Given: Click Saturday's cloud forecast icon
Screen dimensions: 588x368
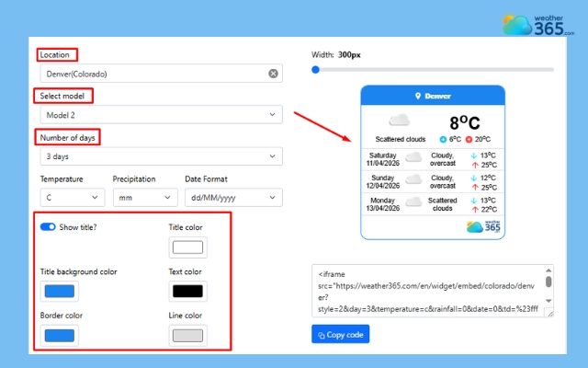Looking at the screenshot, I should pyautogui.click(x=413, y=157).
